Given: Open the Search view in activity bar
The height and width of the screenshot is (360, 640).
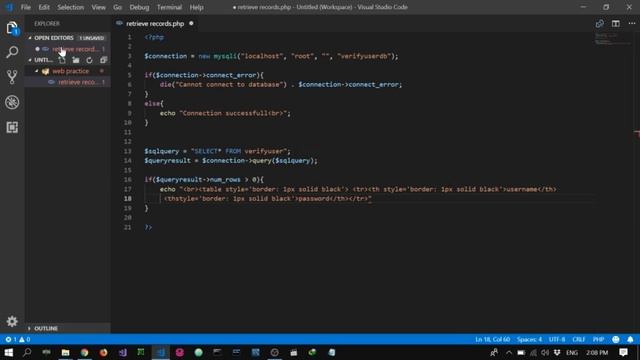Looking at the screenshot, I should 12,52.
